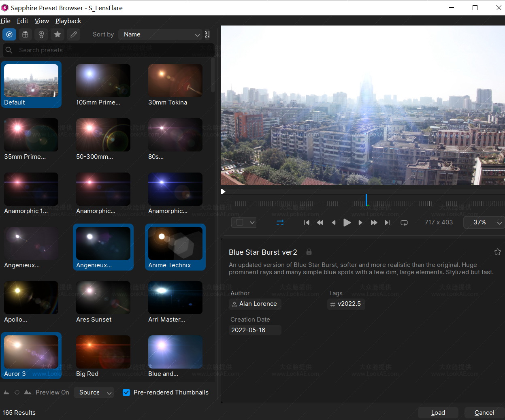This screenshot has width=505, height=420.
Task: Open the Edit menu
Action: point(23,21)
